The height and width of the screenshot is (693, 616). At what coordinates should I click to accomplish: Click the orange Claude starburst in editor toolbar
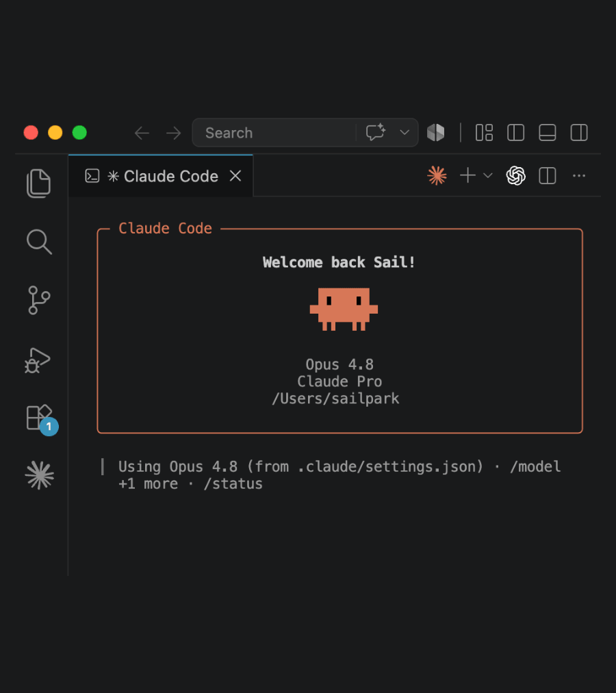(x=437, y=176)
